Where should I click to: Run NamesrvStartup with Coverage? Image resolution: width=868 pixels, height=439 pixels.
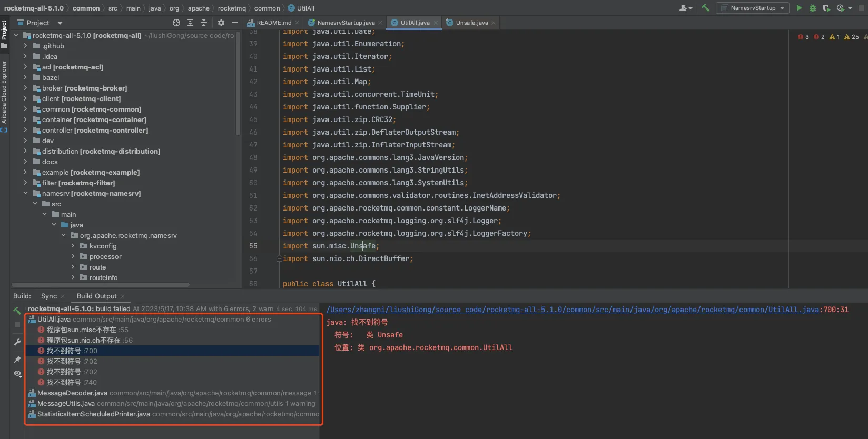pyautogui.click(x=826, y=8)
